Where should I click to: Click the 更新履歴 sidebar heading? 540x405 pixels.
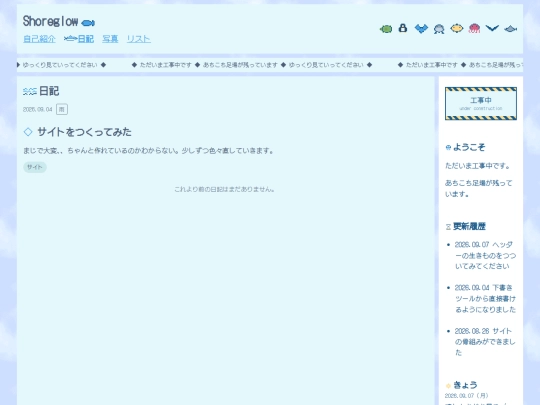469,226
